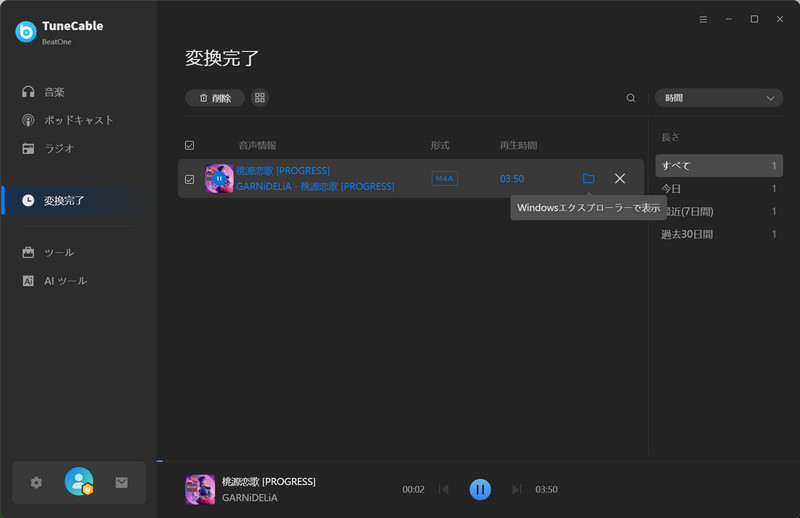Image resolution: width=800 pixels, height=518 pixels.
Task: Switch to grid view layout
Action: 260,98
